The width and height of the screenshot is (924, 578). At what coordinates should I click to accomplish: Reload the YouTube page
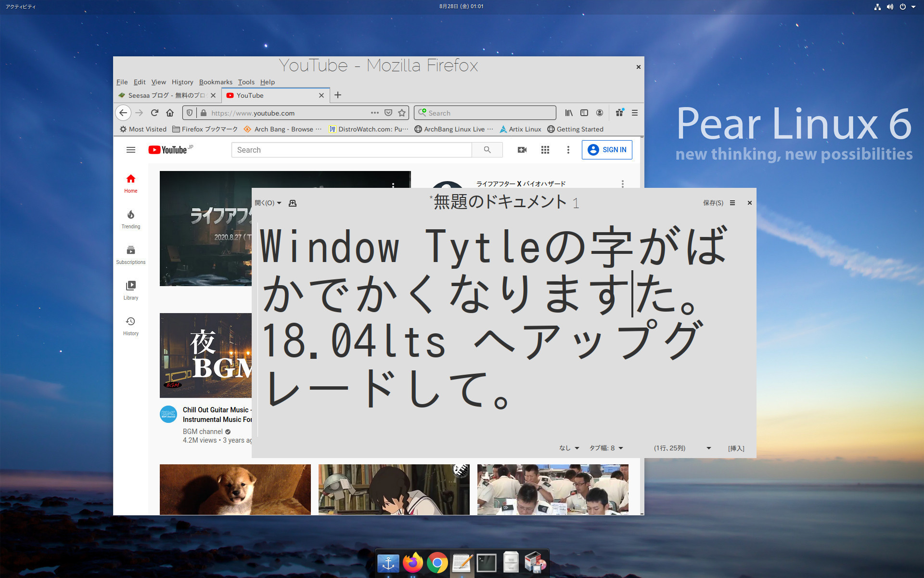click(x=154, y=113)
